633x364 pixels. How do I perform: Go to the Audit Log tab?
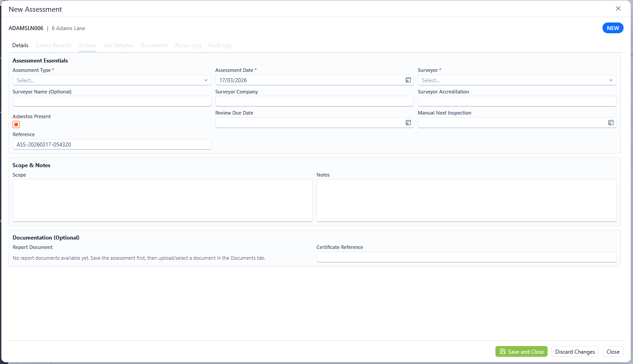pos(220,45)
